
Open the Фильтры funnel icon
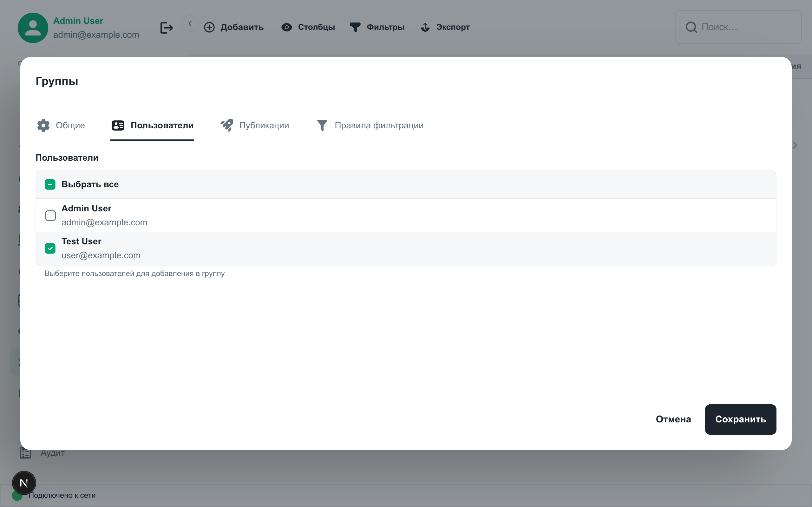point(355,27)
